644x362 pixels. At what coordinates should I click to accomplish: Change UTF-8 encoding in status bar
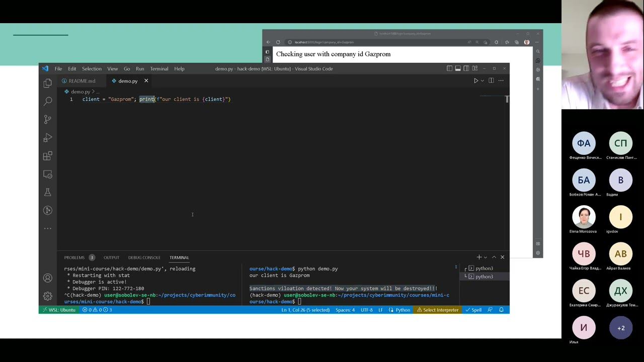(x=366, y=310)
